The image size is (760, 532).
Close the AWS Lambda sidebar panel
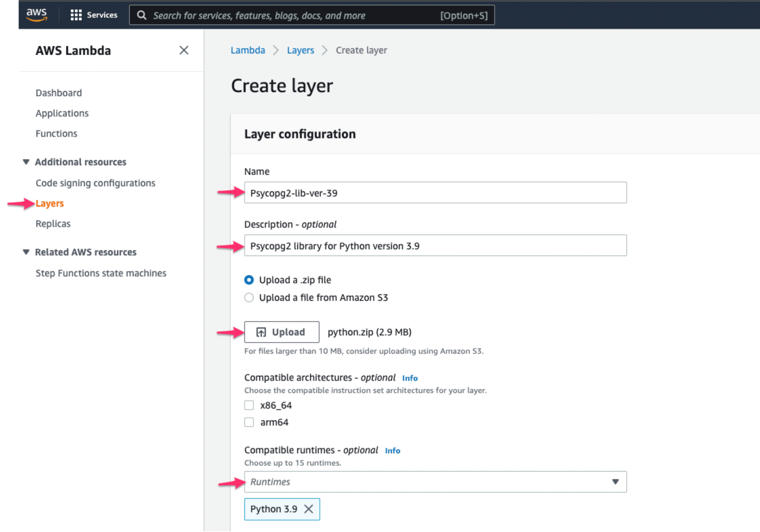coord(184,50)
